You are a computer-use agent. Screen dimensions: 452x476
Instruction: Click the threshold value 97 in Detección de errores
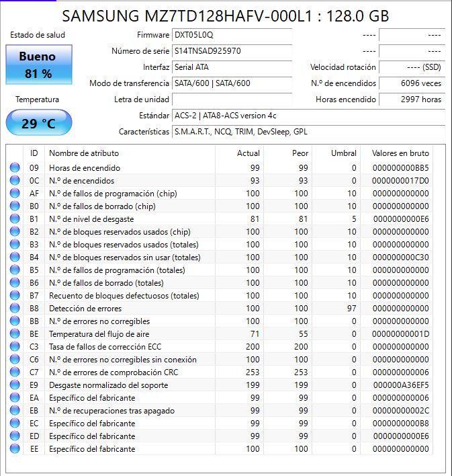tap(351, 309)
